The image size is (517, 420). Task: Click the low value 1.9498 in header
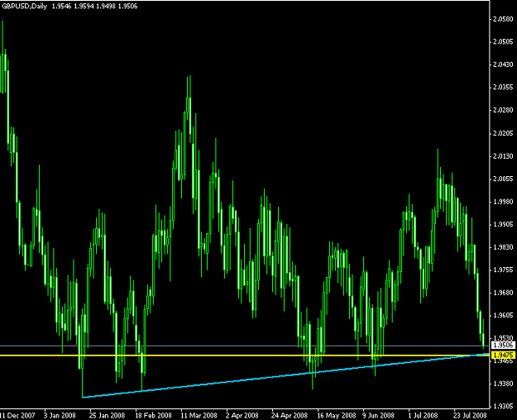(106, 7)
